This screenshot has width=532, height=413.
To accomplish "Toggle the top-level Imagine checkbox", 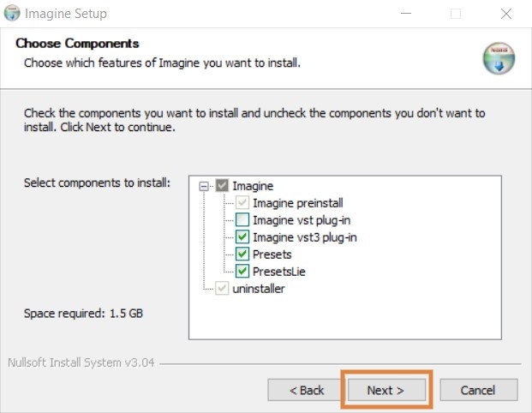I will tap(222, 185).
